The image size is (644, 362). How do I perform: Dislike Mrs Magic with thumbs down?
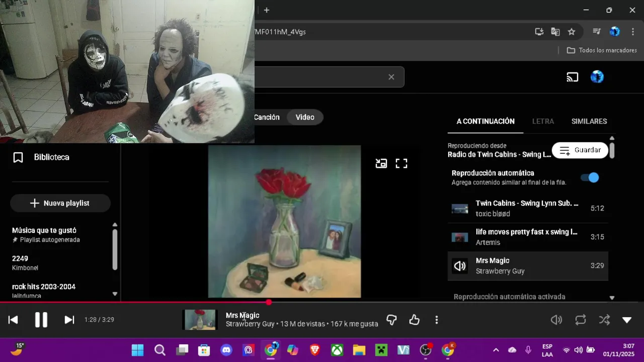click(x=391, y=320)
